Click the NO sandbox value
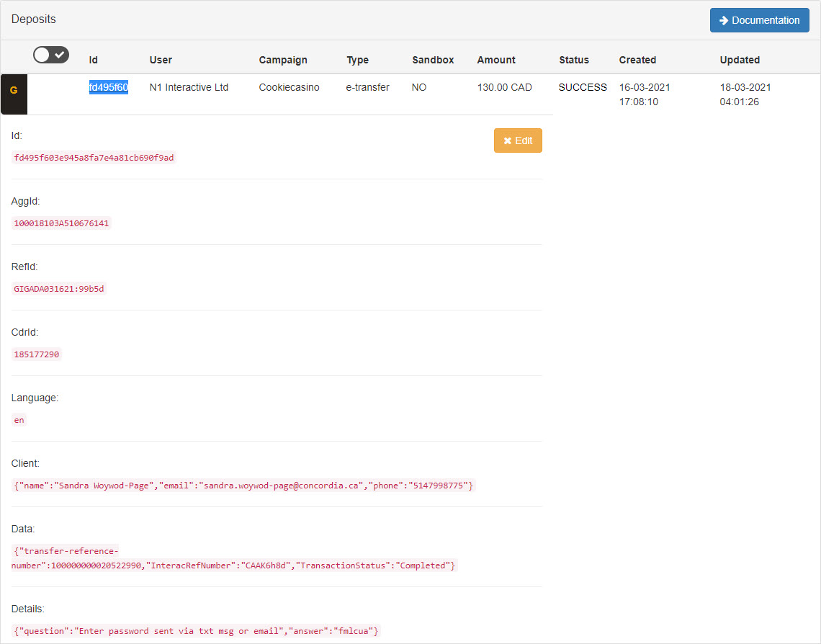Screen dimensions: 821x644 [x=419, y=87]
